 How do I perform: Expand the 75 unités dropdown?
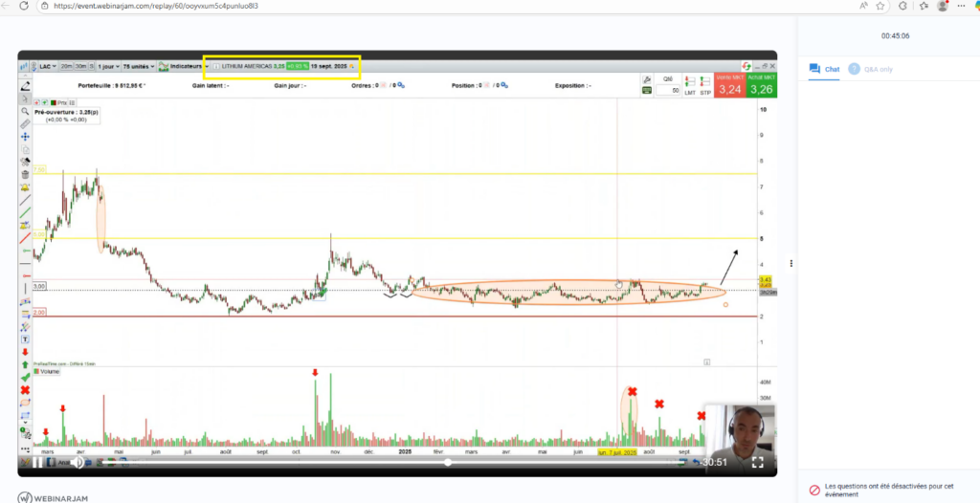pos(139,66)
